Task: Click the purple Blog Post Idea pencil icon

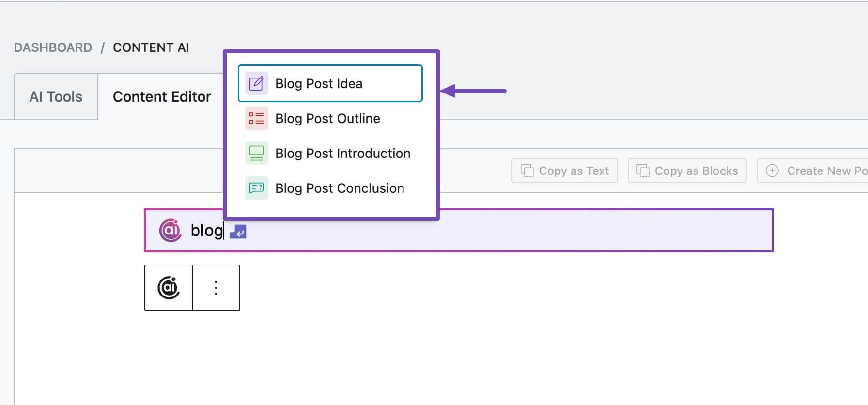Action: pos(256,84)
